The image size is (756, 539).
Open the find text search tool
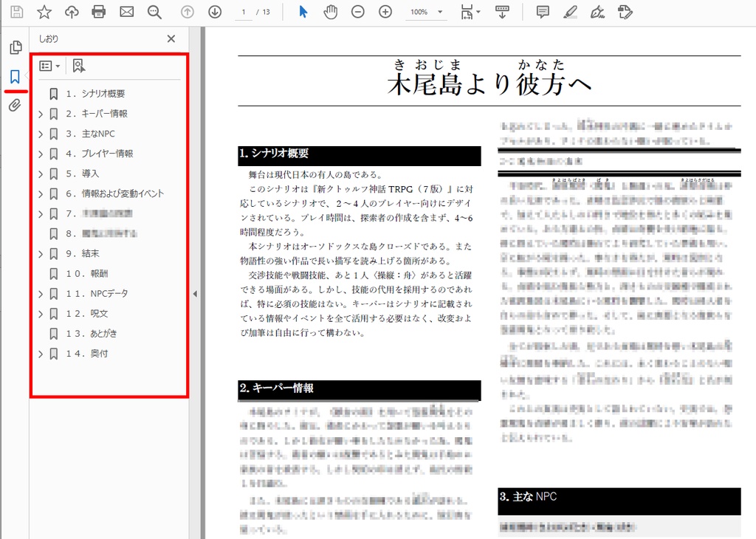point(155,12)
